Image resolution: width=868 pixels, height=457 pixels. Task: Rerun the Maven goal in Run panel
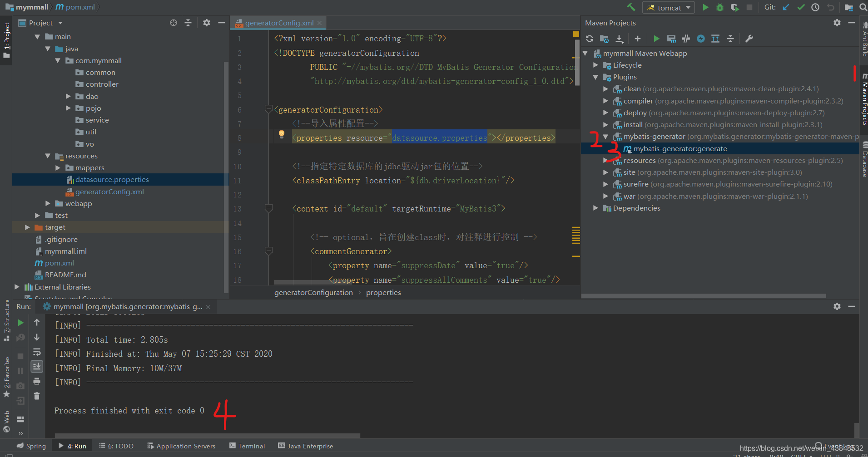[x=20, y=323]
